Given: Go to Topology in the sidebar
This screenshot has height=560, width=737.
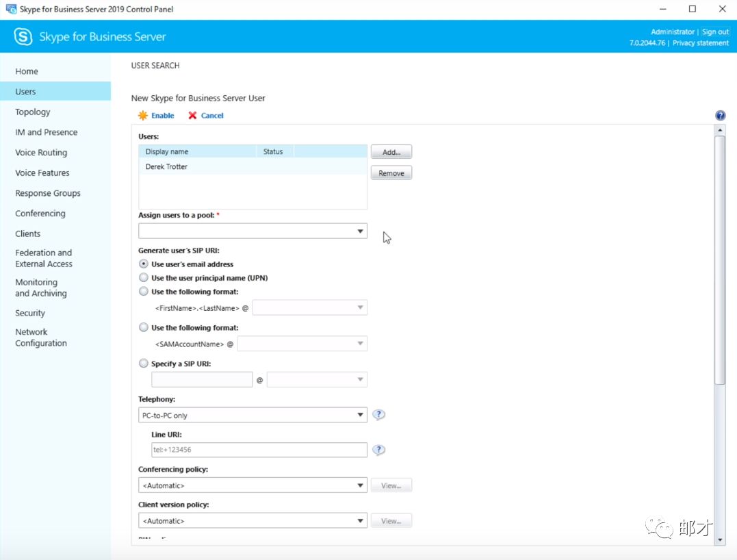Looking at the screenshot, I should click(33, 112).
